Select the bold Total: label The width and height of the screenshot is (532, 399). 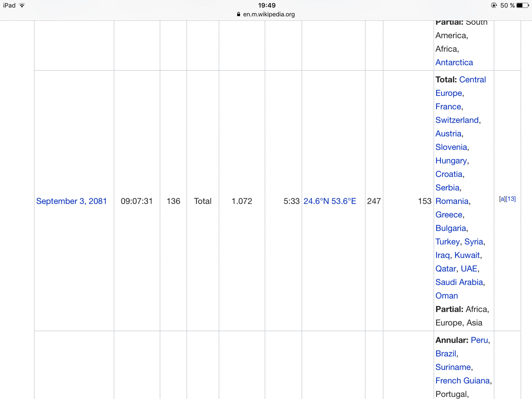tap(446, 80)
